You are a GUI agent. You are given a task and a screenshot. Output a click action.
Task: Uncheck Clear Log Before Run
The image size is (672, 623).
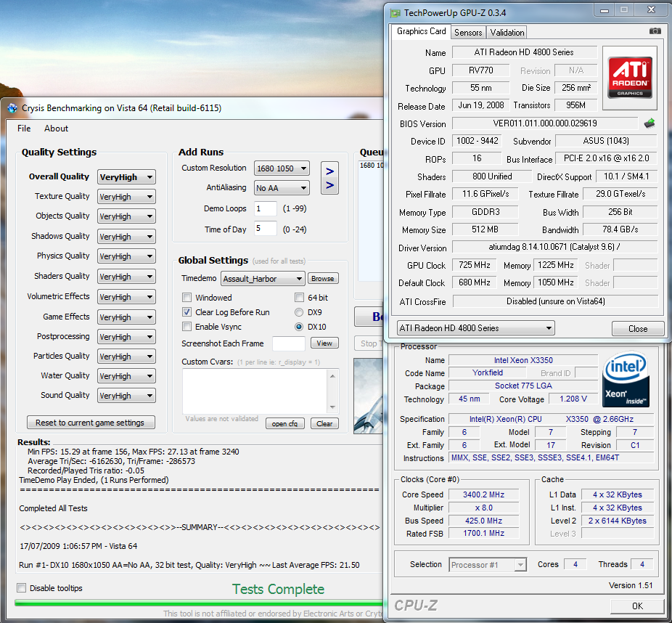pos(187,312)
